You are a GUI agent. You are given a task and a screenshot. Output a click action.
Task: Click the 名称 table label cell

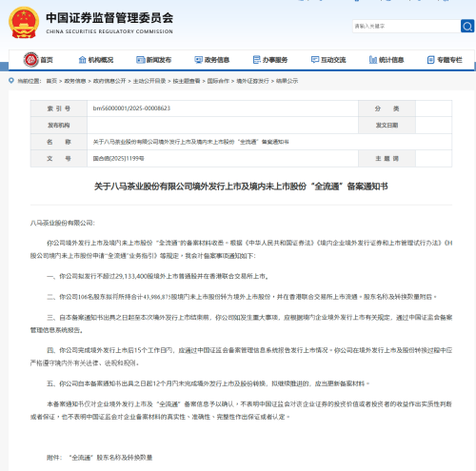pos(59,142)
